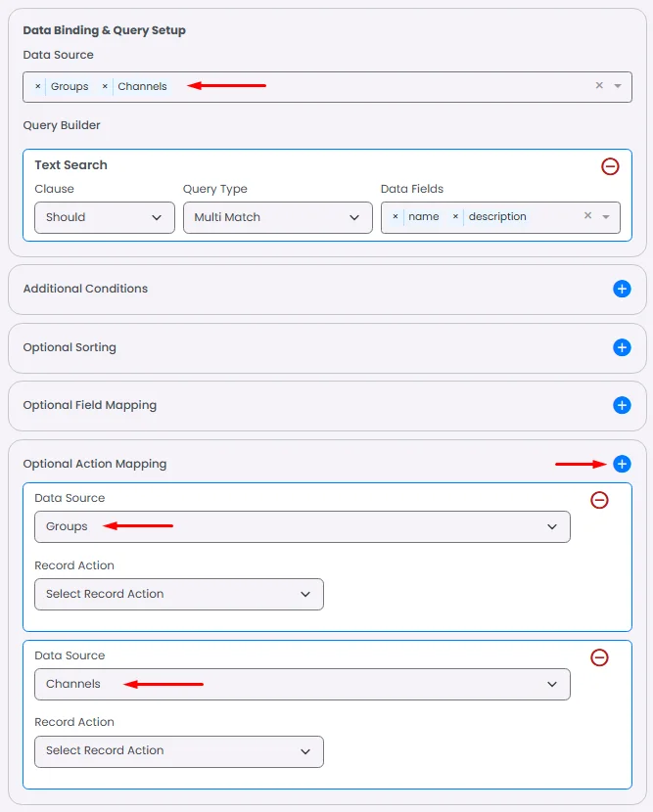Viewport: 653px width, 812px height.
Task: Open the Multi Match Query Type dropdown
Action: [277, 217]
